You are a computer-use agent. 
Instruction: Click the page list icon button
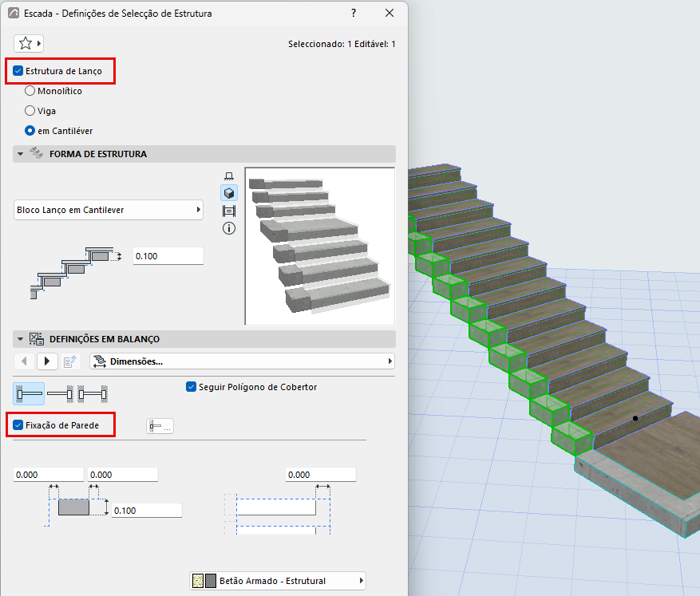tap(70, 361)
